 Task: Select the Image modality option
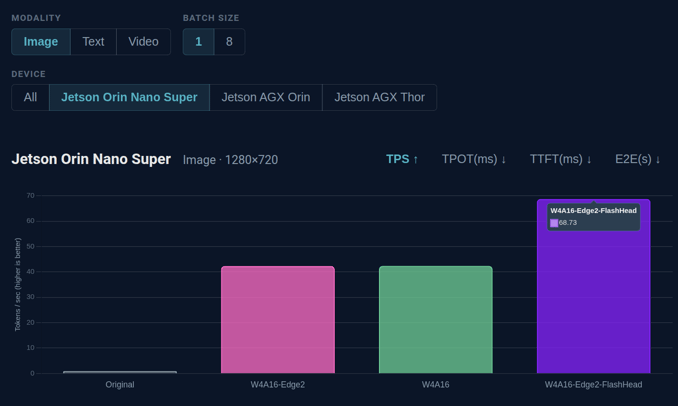click(41, 42)
